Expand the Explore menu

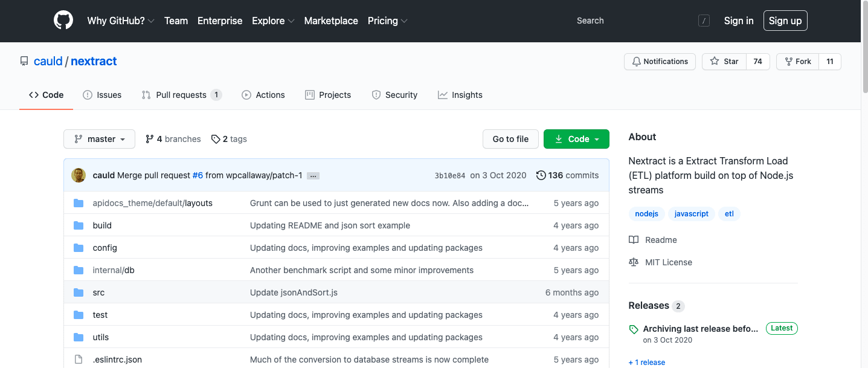[x=273, y=21]
